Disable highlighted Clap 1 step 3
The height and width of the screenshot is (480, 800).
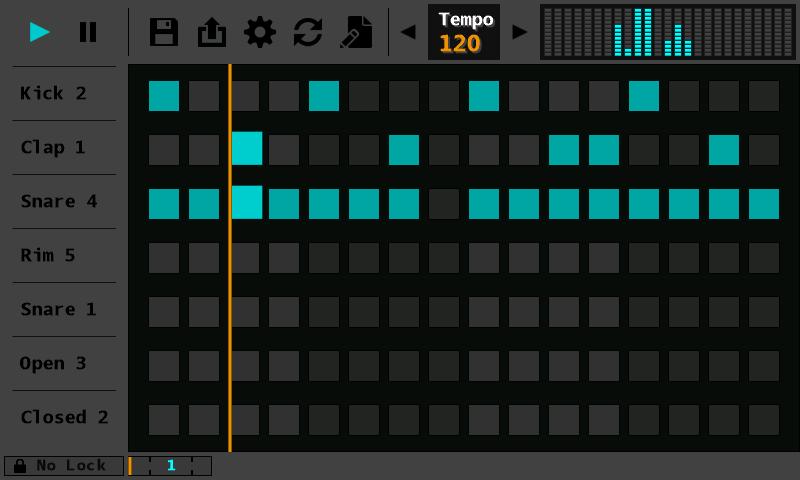(x=247, y=148)
